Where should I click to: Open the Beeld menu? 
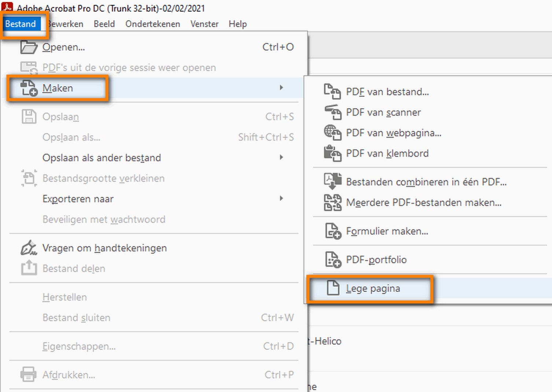pos(104,24)
